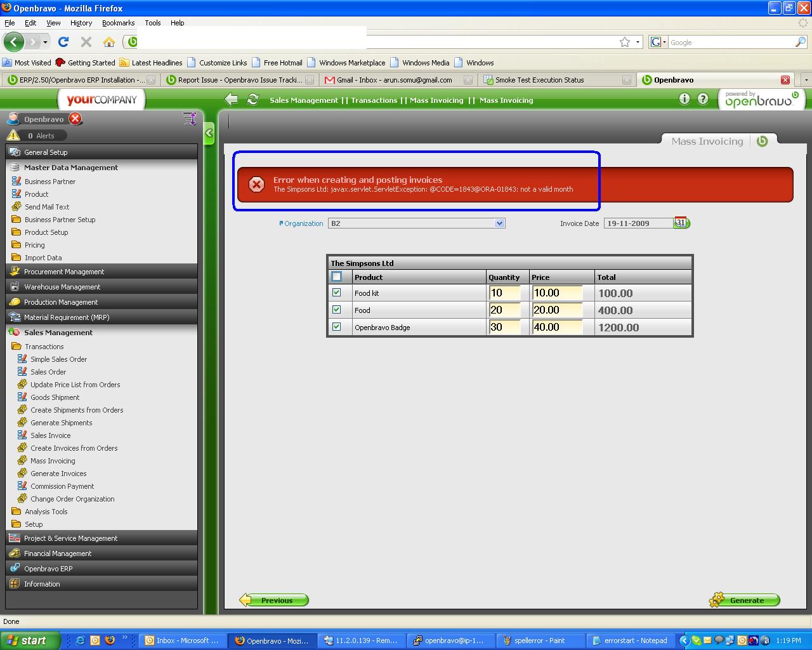812x650 pixels.
Task: Click the Change Order Organization process icon
Action: 22,499
